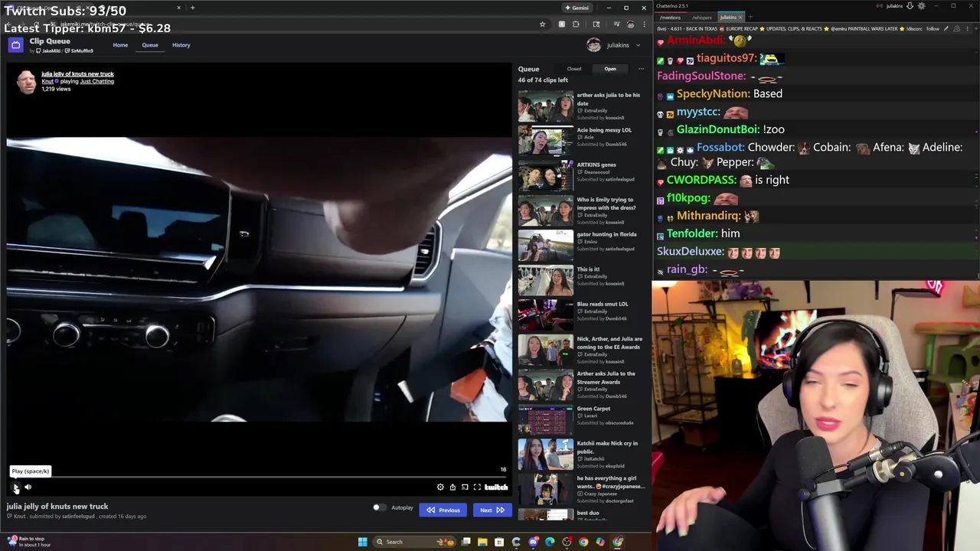
Task: Set the queue to Open
Action: (610, 69)
